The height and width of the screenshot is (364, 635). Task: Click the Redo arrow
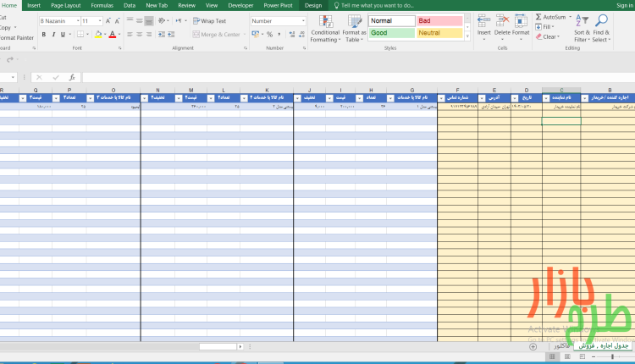(10, 60)
